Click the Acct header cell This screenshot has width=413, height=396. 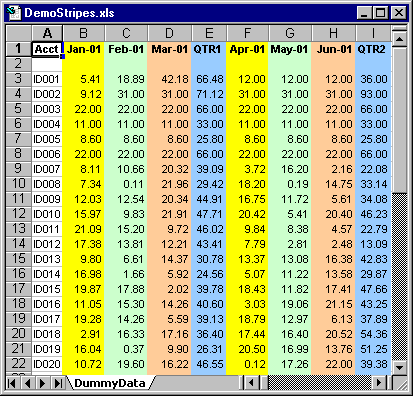[47, 49]
